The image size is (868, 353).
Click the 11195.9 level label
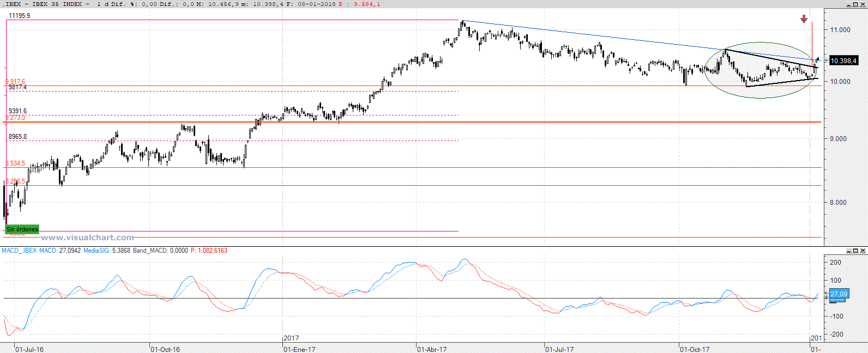click(x=20, y=16)
